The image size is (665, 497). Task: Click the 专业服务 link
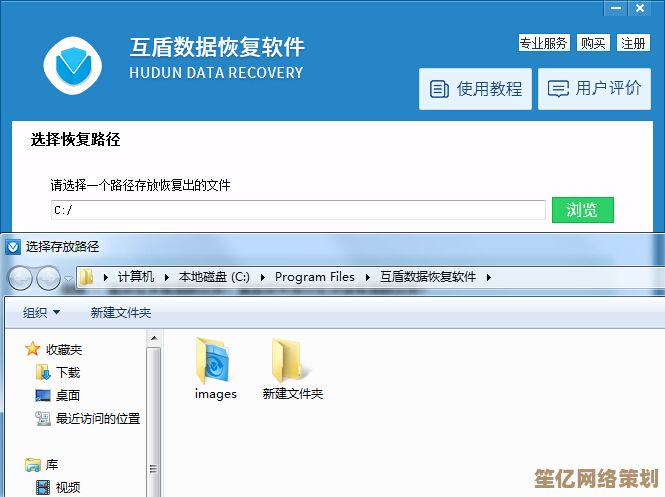coord(544,43)
